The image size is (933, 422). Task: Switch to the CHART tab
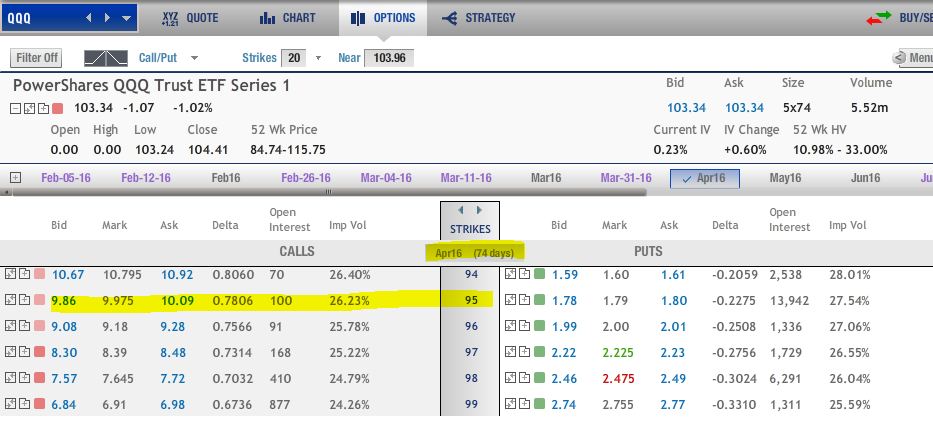click(x=287, y=18)
